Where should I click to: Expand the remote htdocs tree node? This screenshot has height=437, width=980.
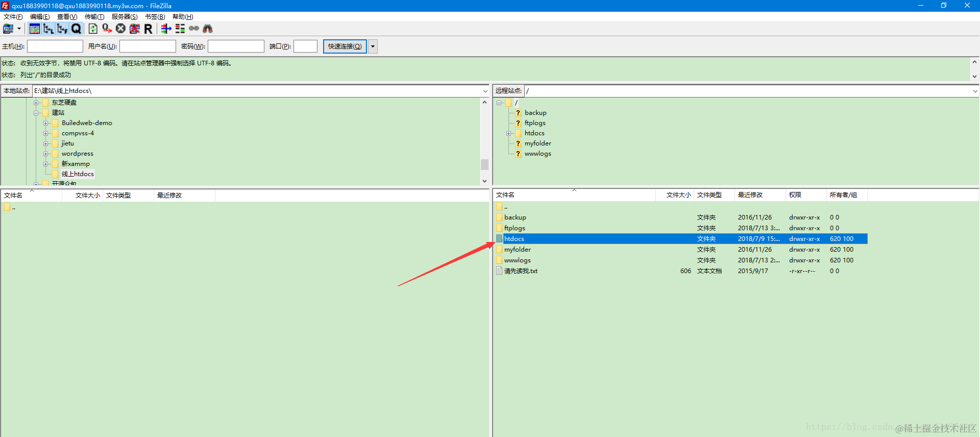point(508,133)
